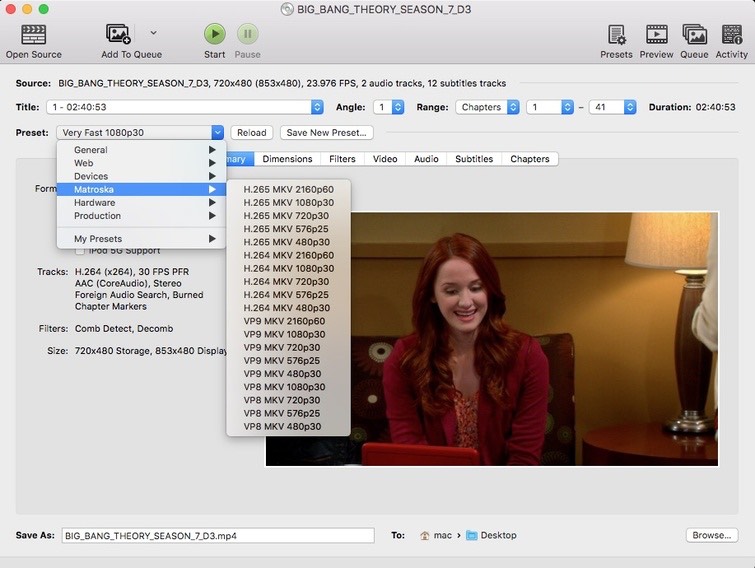Toggle the iPod 5G Support checkbox

80,251
